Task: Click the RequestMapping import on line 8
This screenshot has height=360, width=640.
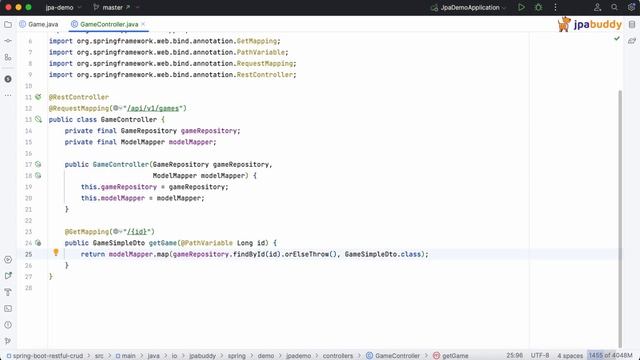Action: point(173,63)
